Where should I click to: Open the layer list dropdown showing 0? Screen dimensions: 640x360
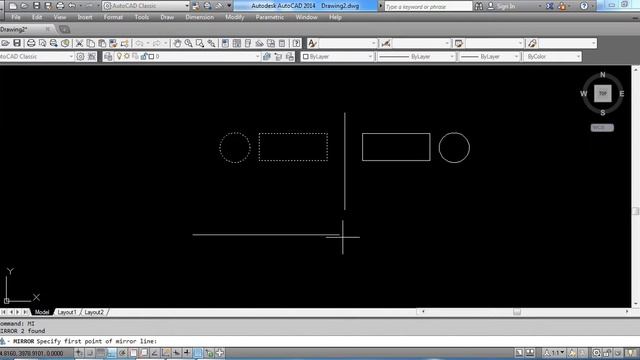pyautogui.click(x=187, y=56)
